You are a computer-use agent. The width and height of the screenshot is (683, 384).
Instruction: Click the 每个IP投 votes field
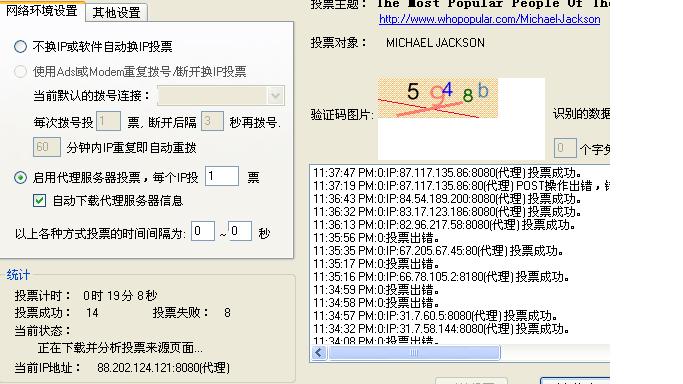222,176
